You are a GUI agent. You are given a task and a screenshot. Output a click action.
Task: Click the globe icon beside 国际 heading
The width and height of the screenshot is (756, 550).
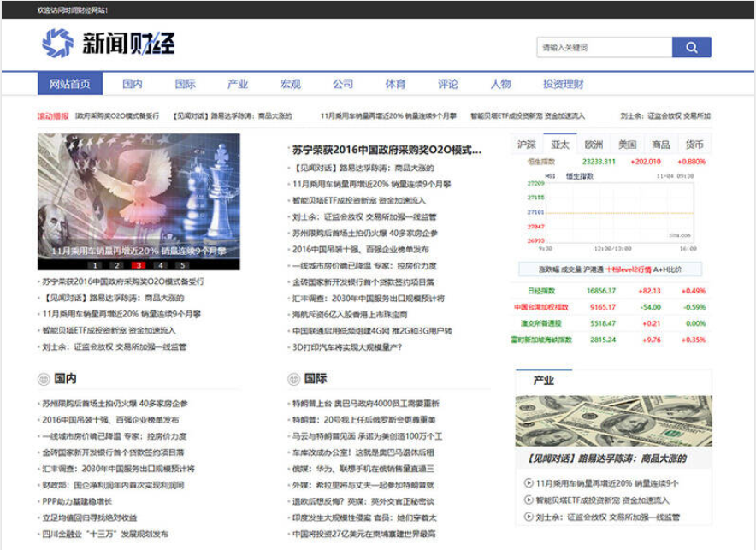point(293,379)
